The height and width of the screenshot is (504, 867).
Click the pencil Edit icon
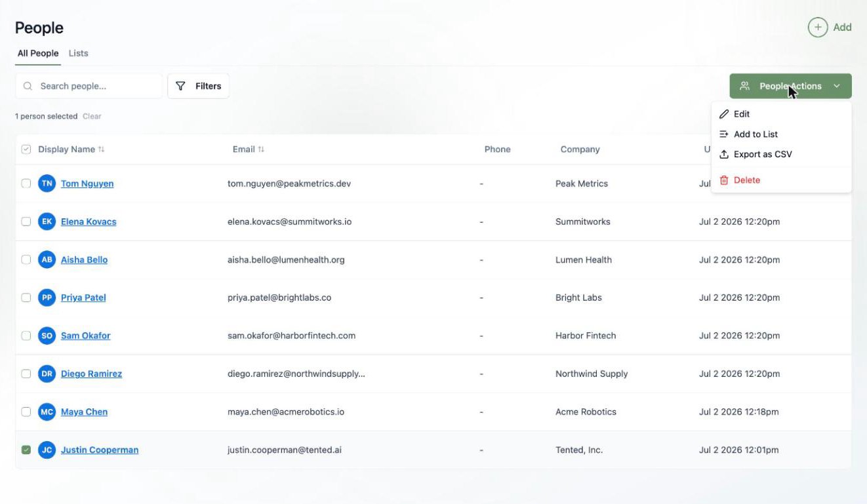click(724, 114)
